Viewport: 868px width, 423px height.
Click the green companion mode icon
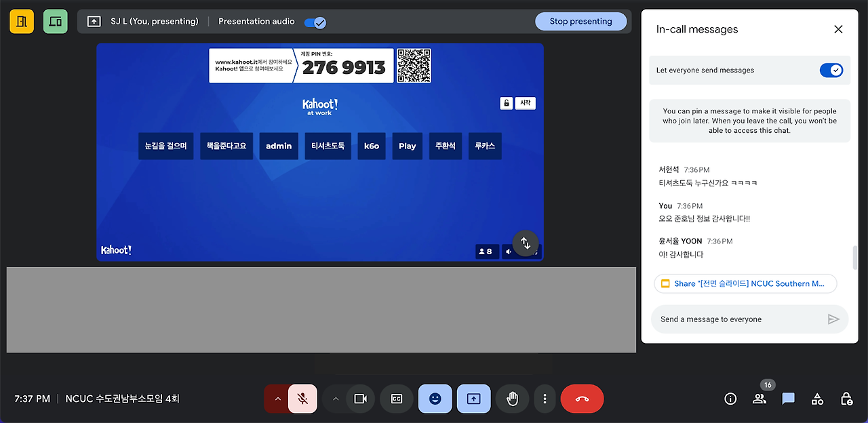point(56,22)
